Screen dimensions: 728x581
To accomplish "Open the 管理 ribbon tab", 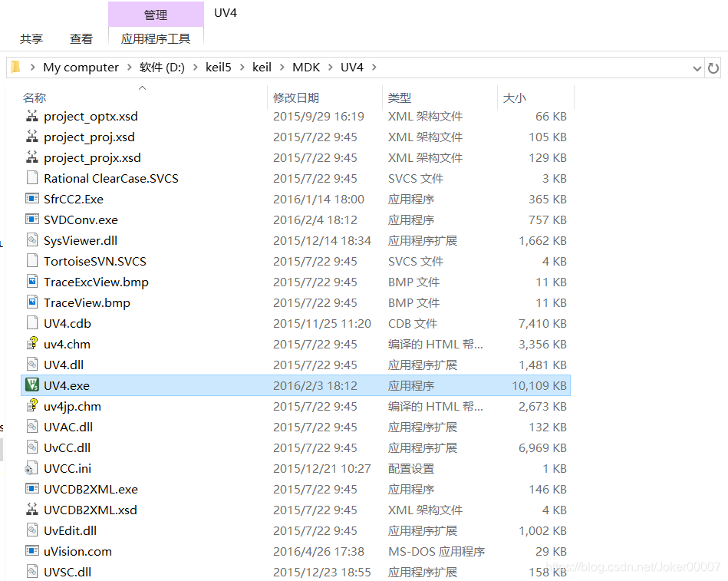I will (156, 15).
